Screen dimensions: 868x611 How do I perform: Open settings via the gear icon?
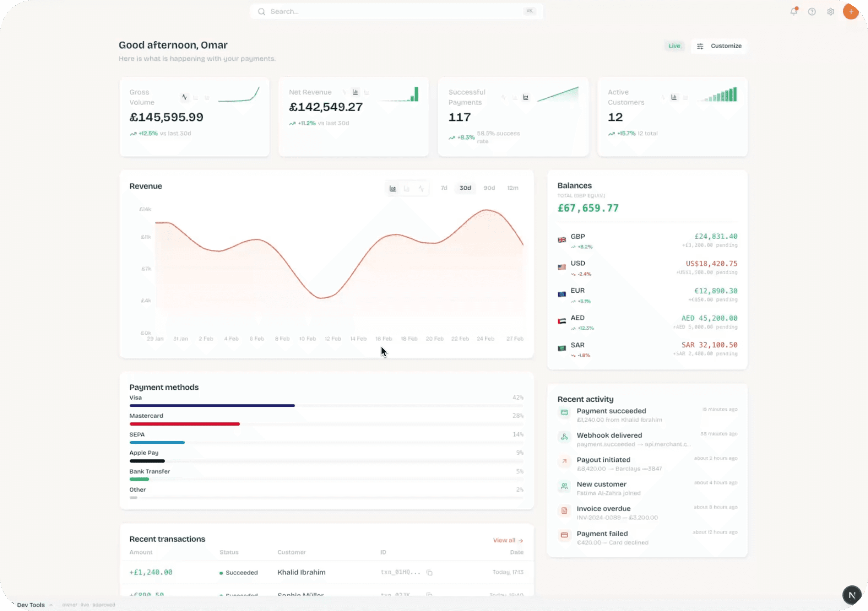click(x=830, y=12)
